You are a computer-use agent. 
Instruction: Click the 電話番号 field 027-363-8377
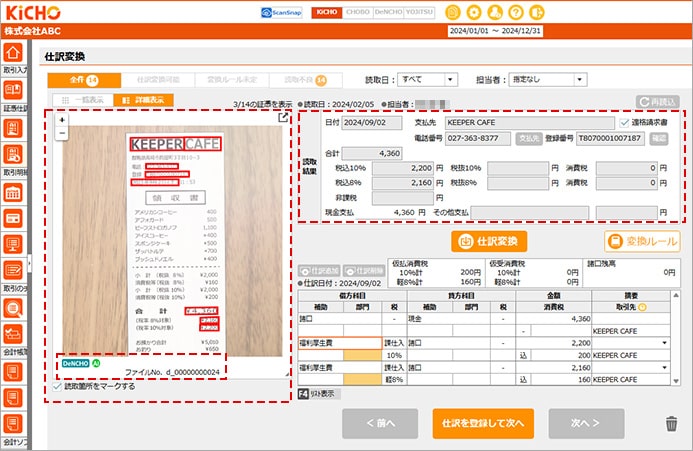tap(478, 138)
